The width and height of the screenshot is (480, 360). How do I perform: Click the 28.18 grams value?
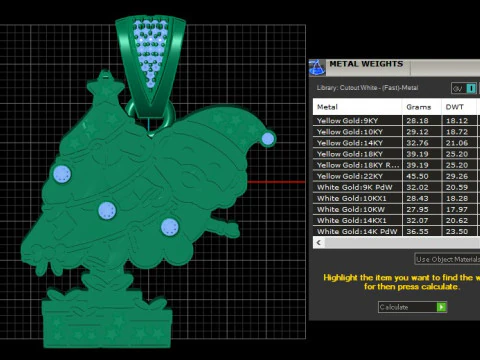(417, 121)
